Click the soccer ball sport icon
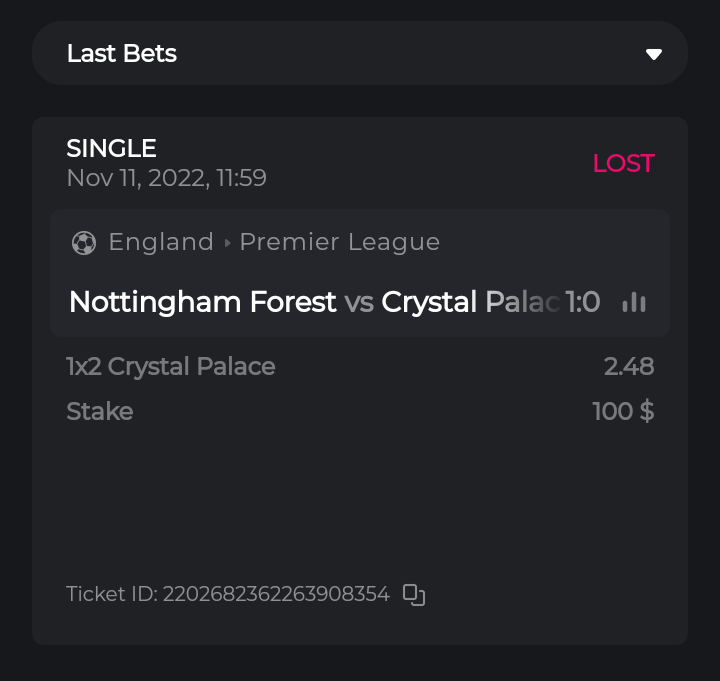This screenshot has height=681, width=720. click(x=84, y=243)
